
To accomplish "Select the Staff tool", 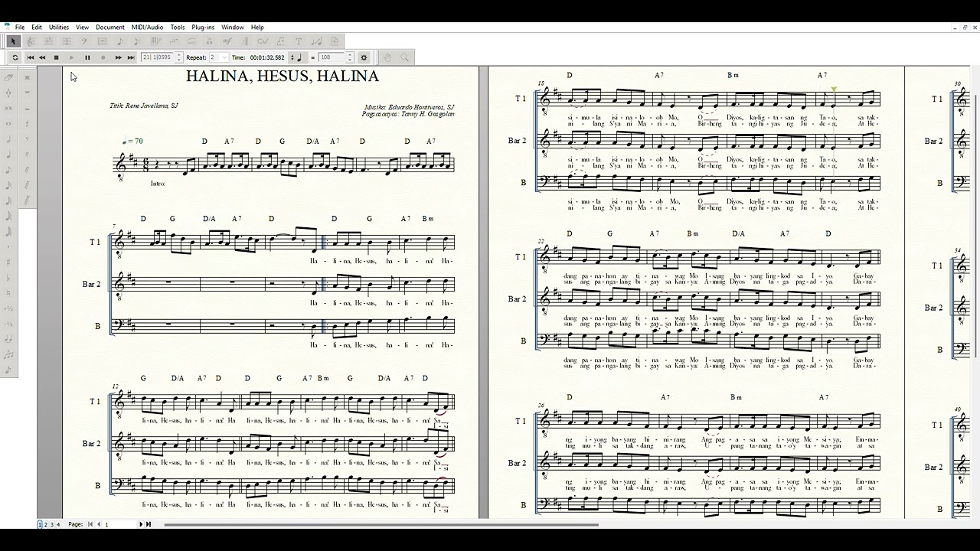I will pyautogui.click(x=31, y=41).
